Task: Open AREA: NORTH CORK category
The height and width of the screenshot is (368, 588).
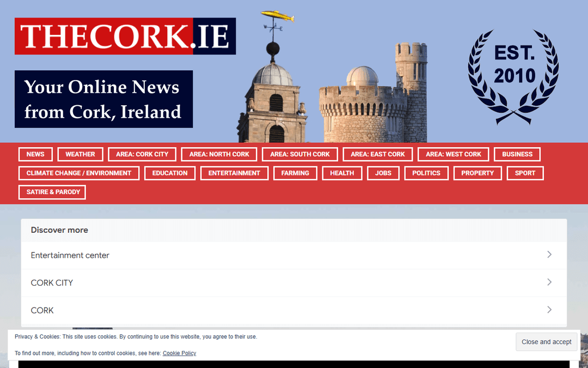Action: pyautogui.click(x=219, y=154)
